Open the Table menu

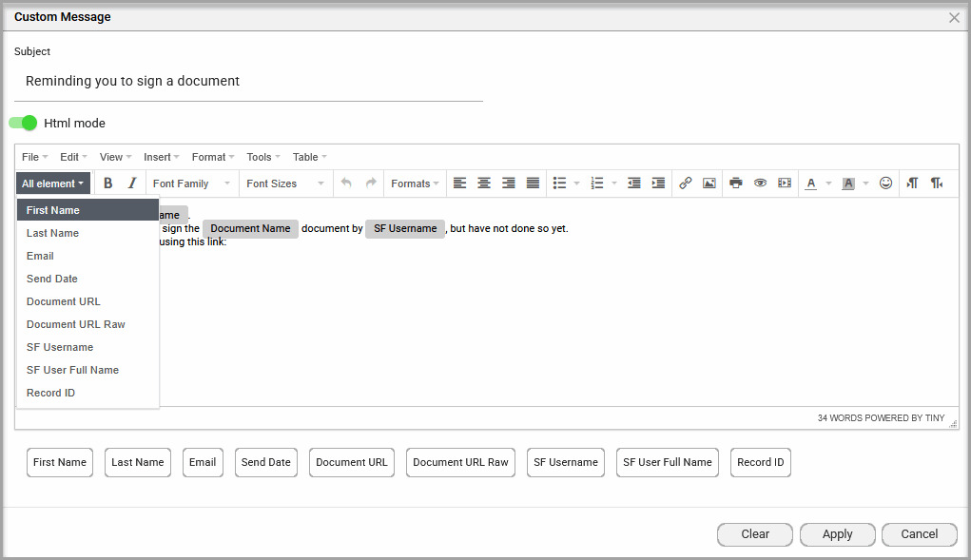pyautogui.click(x=310, y=157)
